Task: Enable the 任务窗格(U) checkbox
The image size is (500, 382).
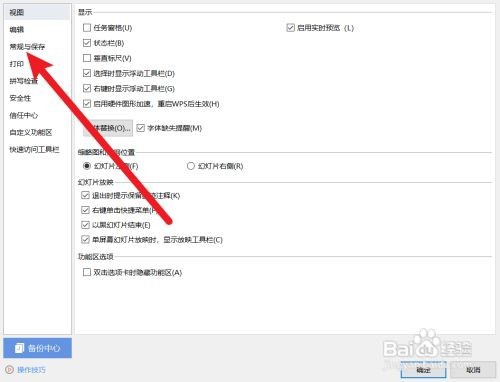Action: [87, 28]
